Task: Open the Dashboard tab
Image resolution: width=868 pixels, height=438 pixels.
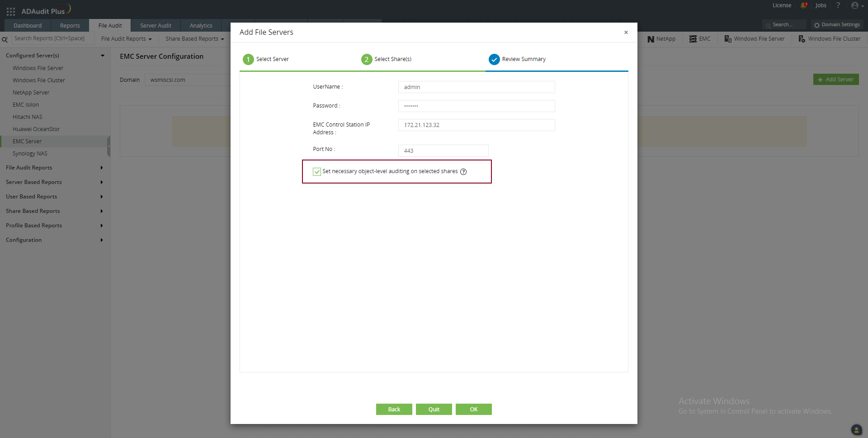Action: (27, 25)
